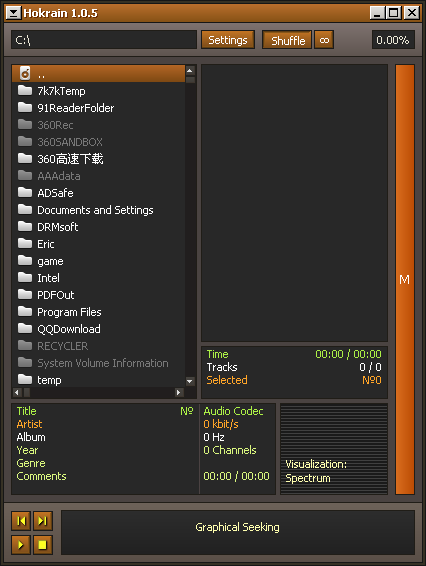Stop playback with the stop button
Image resolution: width=426 pixels, height=566 pixels.
[x=43, y=544]
